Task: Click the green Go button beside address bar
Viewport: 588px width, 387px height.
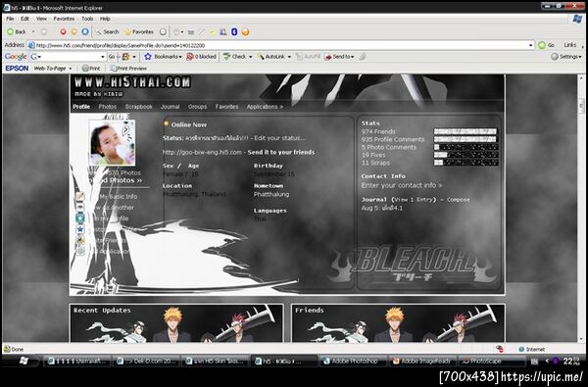Action: pyautogui.click(x=546, y=45)
